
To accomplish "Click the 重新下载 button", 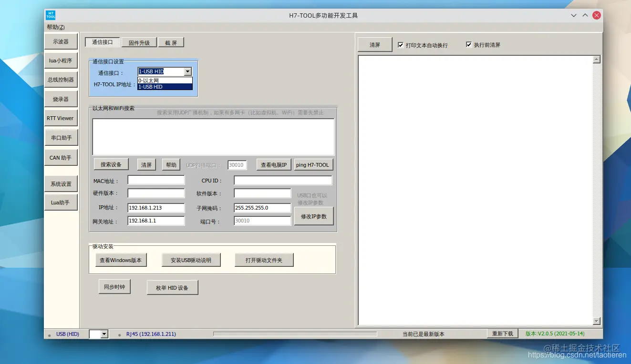I will (x=503, y=334).
